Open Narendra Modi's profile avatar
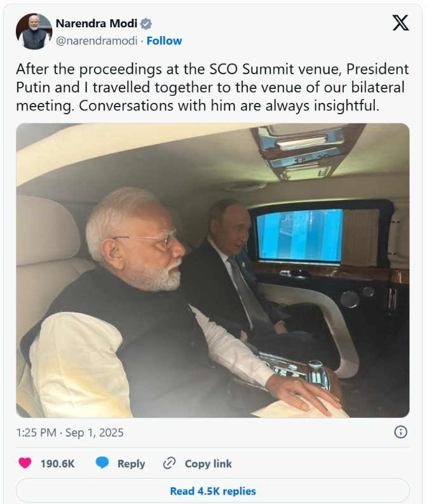Image resolution: width=441 pixels, height=504 pixels. coord(34,32)
